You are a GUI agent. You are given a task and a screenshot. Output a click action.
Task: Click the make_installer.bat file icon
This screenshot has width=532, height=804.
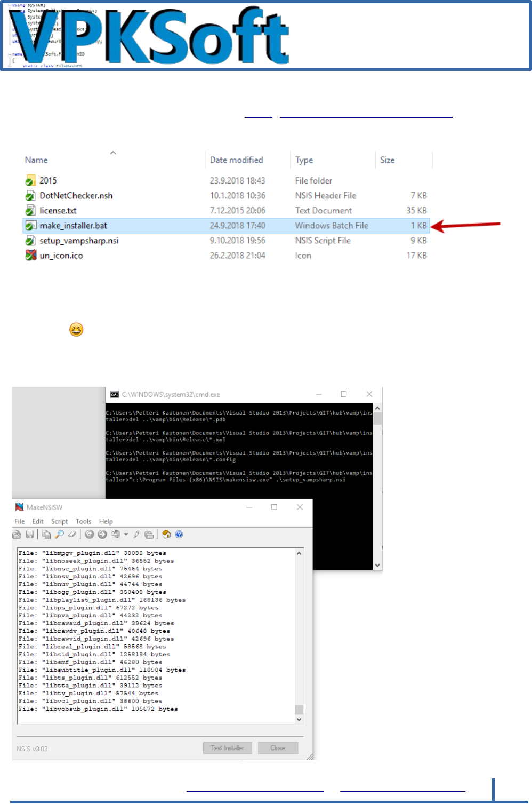coord(31,226)
